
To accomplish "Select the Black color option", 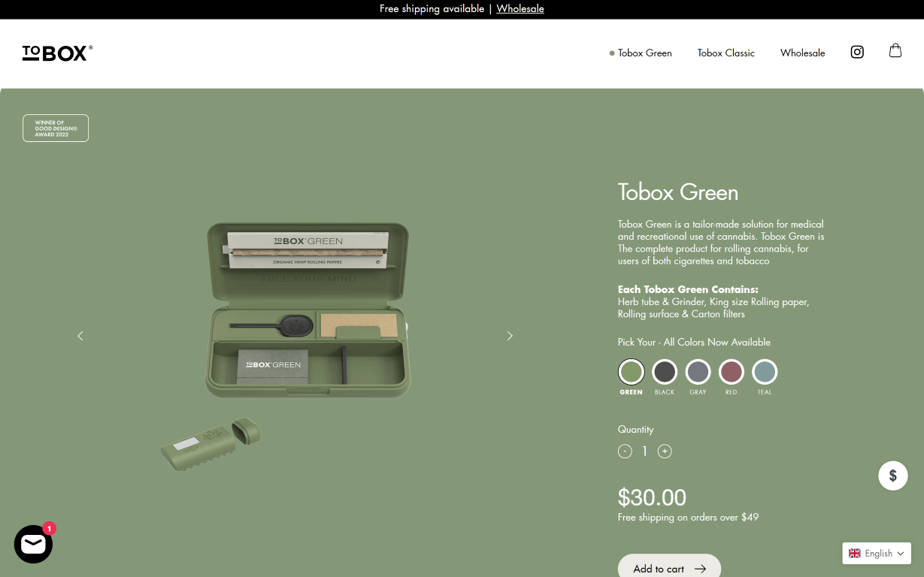I will [665, 372].
